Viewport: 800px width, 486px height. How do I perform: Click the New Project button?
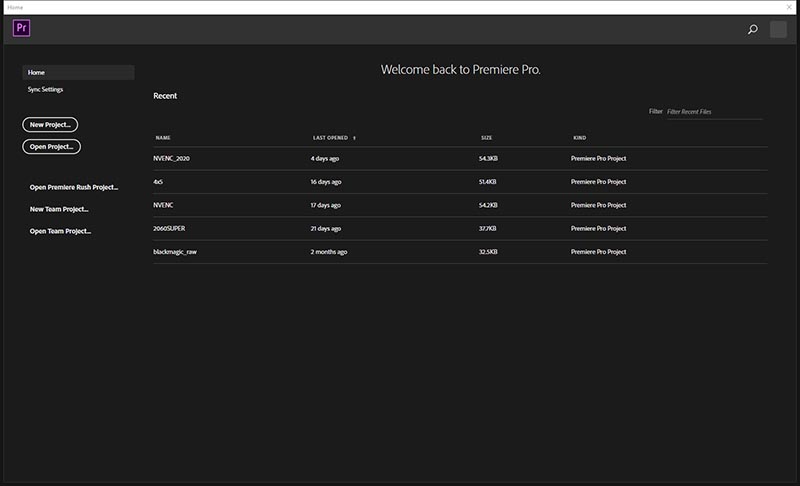click(x=50, y=124)
